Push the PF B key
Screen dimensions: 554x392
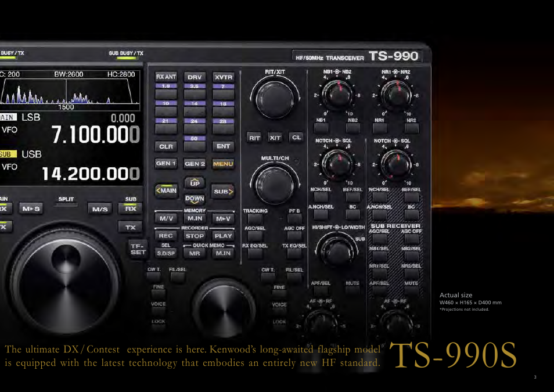(x=294, y=219)
